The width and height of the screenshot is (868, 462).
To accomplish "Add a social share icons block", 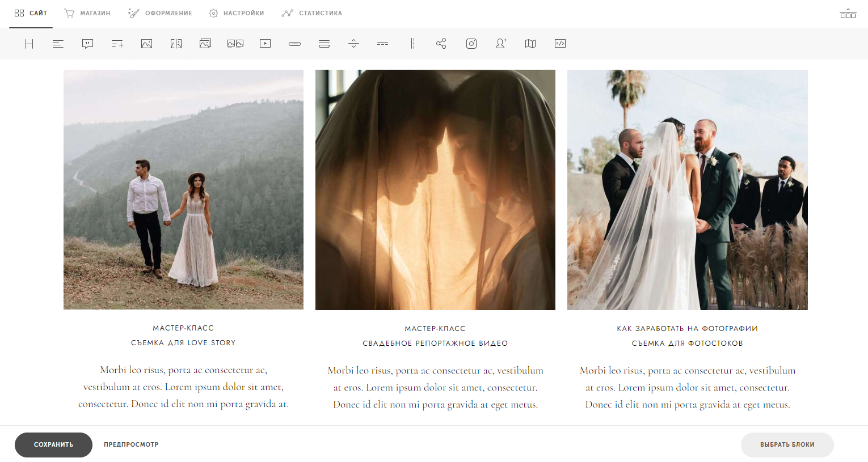I will [x=441, y=44].
